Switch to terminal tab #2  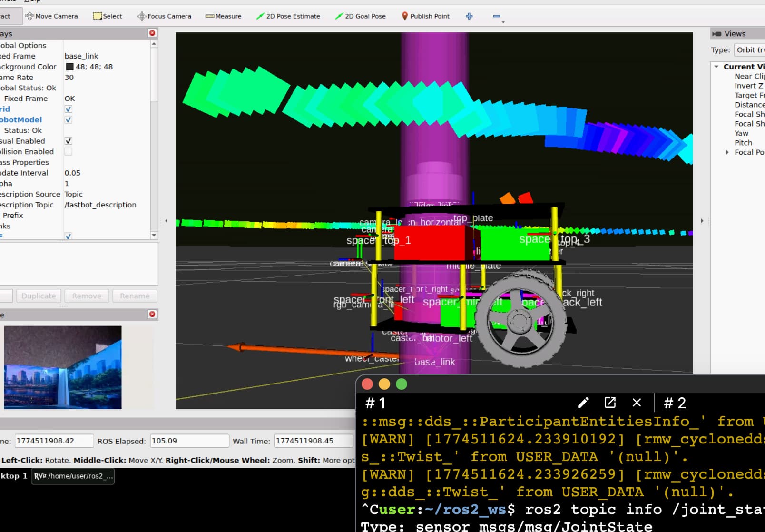pyautogui.click(x=675, y=403)
